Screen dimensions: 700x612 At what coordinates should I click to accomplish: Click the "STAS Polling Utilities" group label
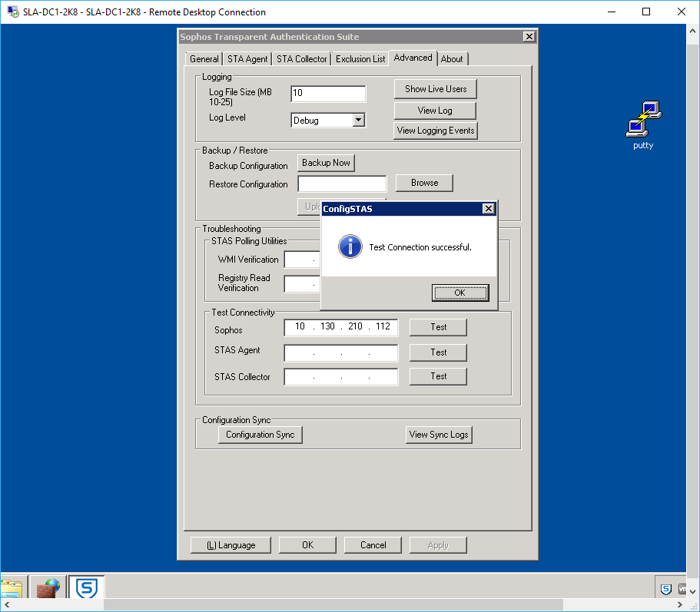[x=249, y=241]
